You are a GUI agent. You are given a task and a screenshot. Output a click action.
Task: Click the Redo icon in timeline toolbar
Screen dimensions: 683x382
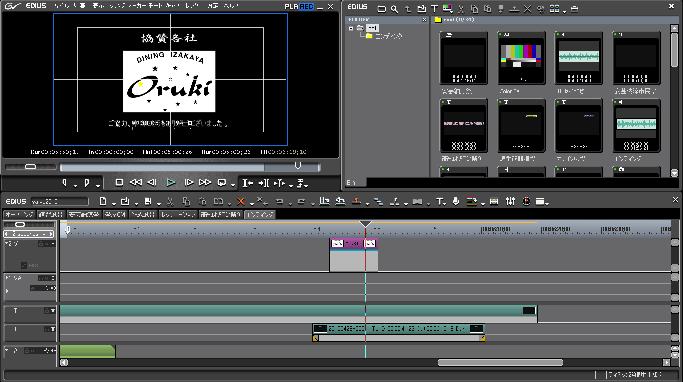click(x=301, y=201)
